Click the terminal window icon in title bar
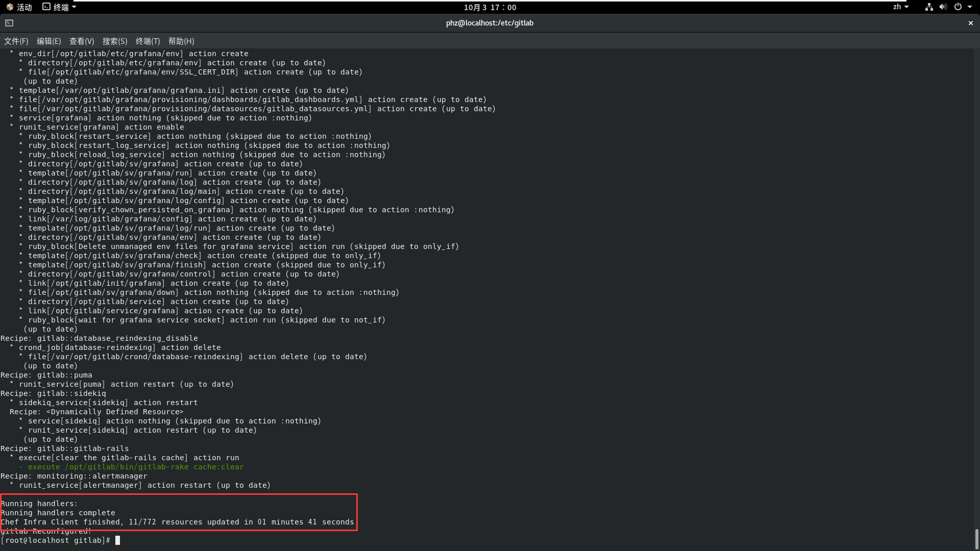Image resolution: width=980 pixels, height=551 pixels. pos(9,23)
